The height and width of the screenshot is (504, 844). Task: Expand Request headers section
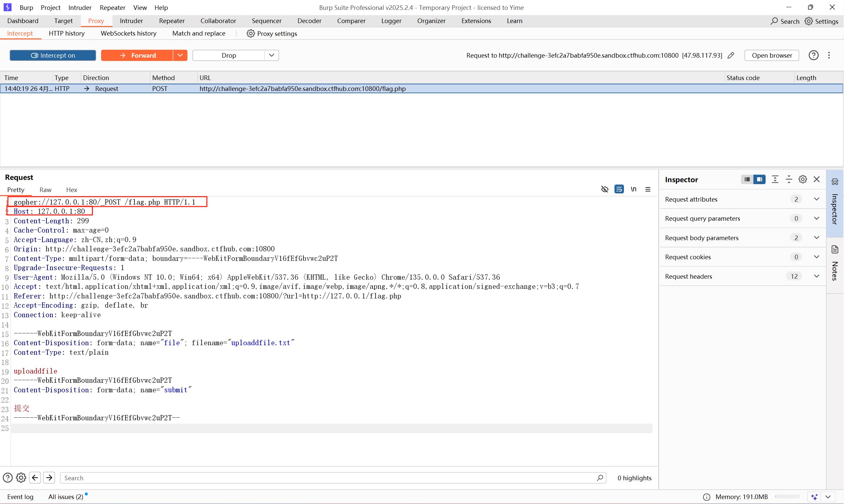tap(817, 276)
